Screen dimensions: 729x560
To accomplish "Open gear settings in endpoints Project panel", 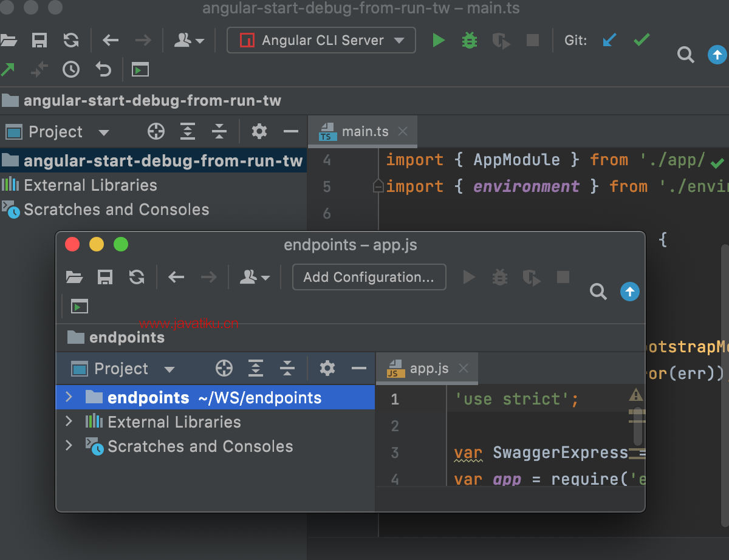I will pyautogui.click(x=327, y=368).
